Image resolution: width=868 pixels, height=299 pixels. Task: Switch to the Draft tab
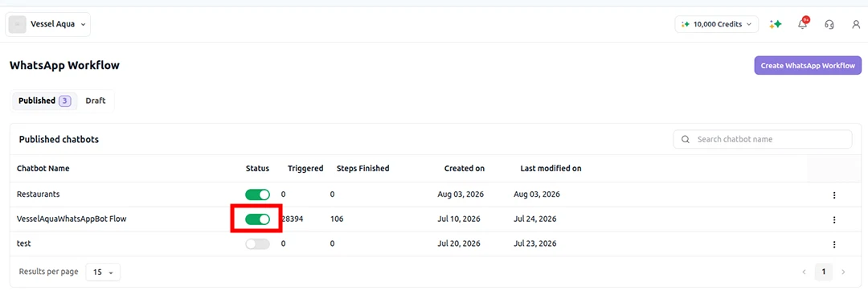point(95,100)
